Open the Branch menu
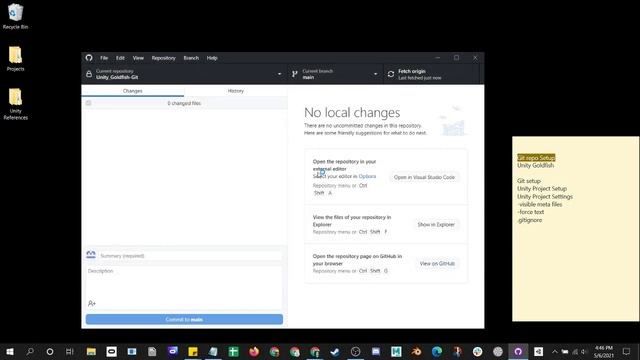The width and height of the screenshot is (640, 360). tap(191, 58)
